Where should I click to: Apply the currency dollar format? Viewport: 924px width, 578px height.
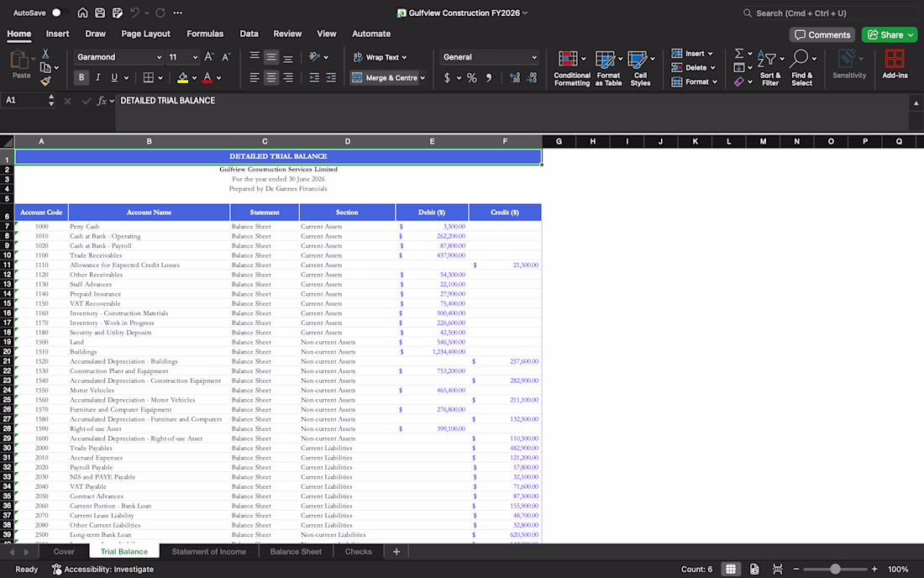pyautogui.click(x=447, y=78)
